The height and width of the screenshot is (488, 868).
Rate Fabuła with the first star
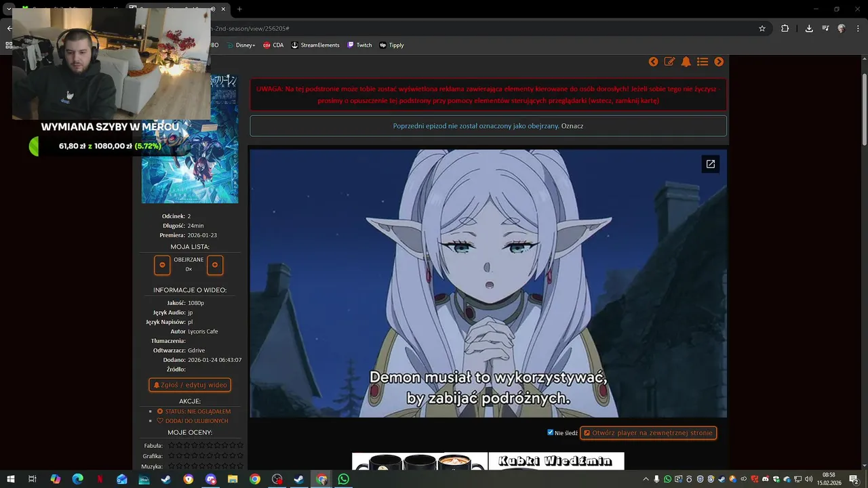click(x=172, y=445)
